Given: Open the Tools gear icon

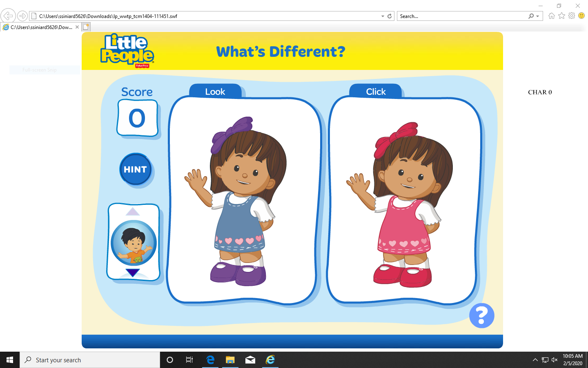Looking at the screenshot, I should tap(572, 16).
